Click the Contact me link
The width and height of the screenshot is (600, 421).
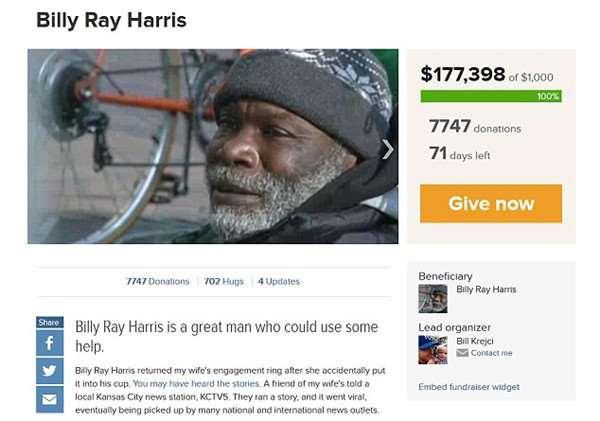(491, 353)
